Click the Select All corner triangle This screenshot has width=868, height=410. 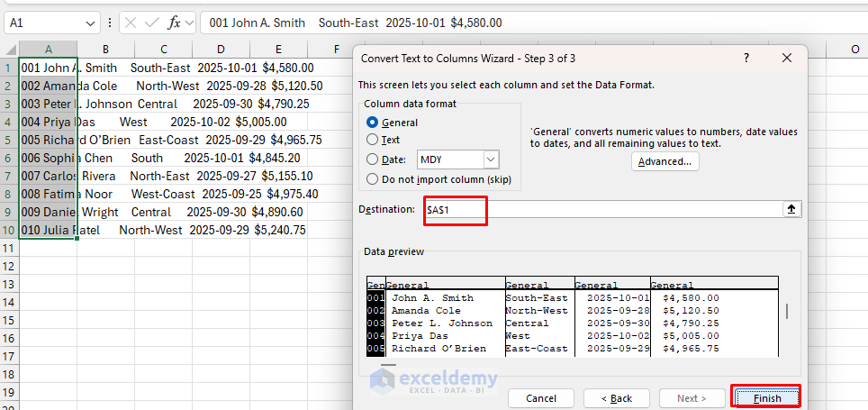(x=9, y=49)
